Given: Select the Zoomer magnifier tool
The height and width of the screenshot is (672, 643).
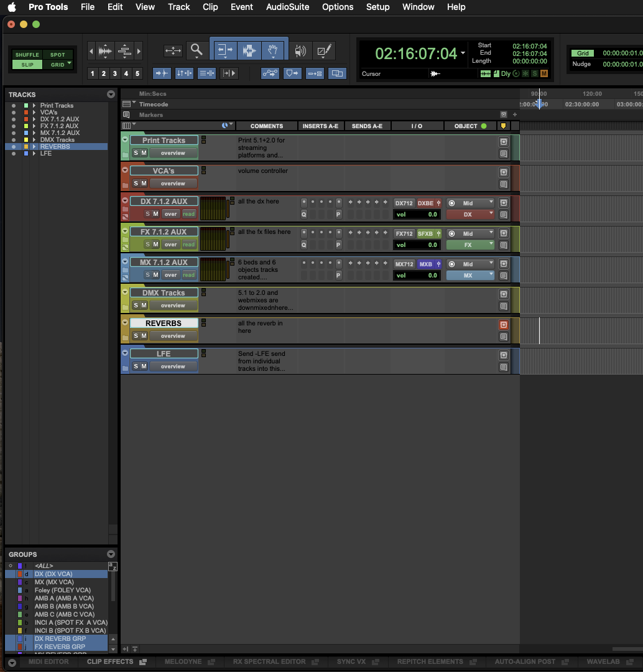Looking at the screenshot, I should coord(197,50).
